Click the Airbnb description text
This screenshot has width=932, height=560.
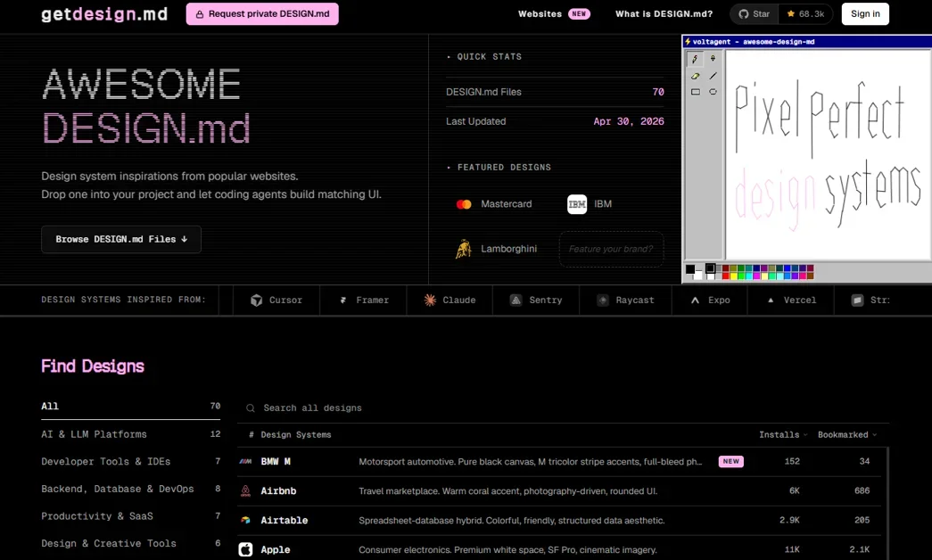click(507, 491)
